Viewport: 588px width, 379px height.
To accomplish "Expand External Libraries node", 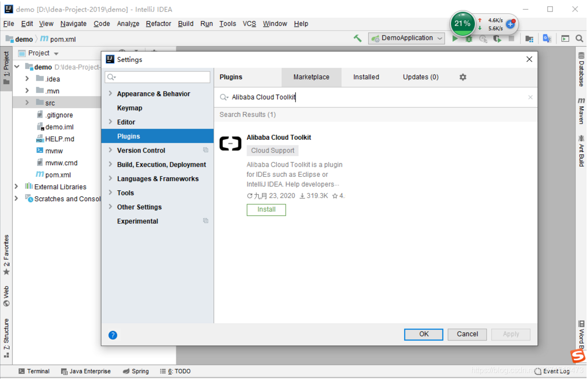I will pyautogui.click(x=17, y=187).
